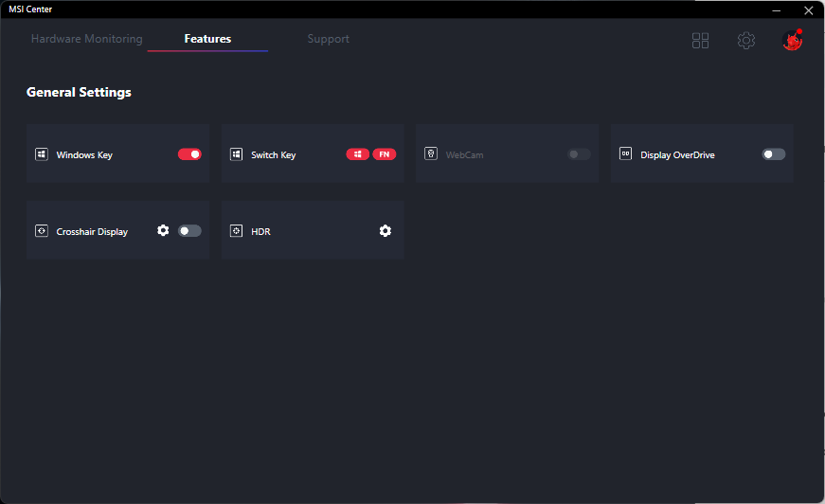This screenshot has height=504, width=825.
Task: Click the Display OverDrive tile icon
Action: tap(625, 153)
